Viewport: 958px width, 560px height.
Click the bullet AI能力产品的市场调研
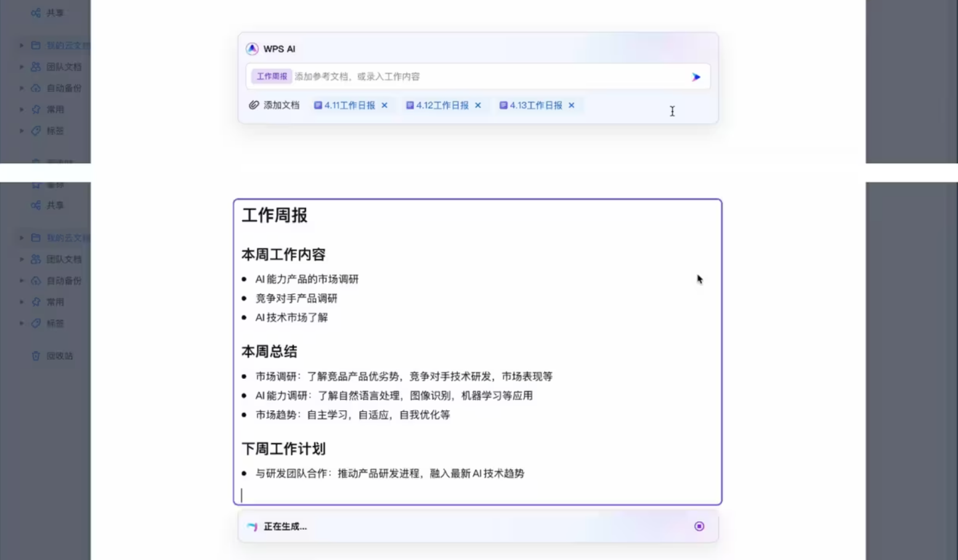(307, 279)
